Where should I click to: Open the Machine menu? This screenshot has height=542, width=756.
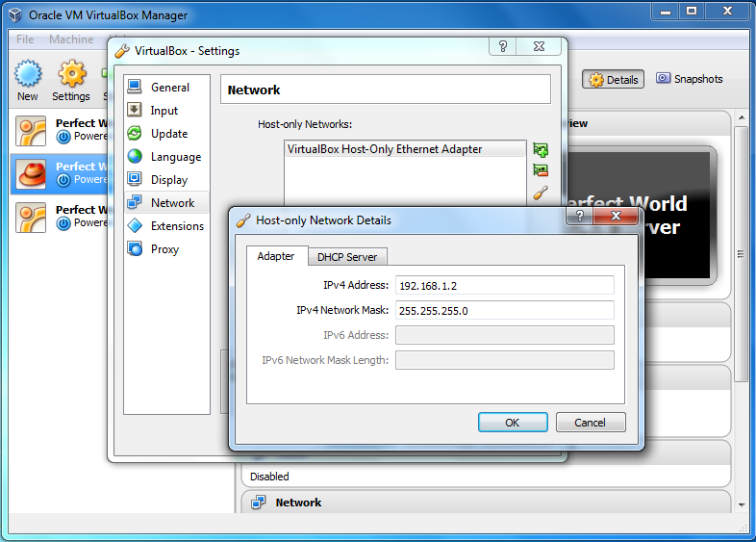71,39
